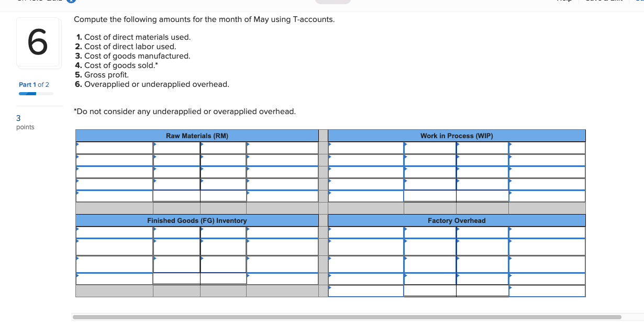
Task: Click '6. Overapplied or underapplied overhead.' line
Action: (152, 84)
